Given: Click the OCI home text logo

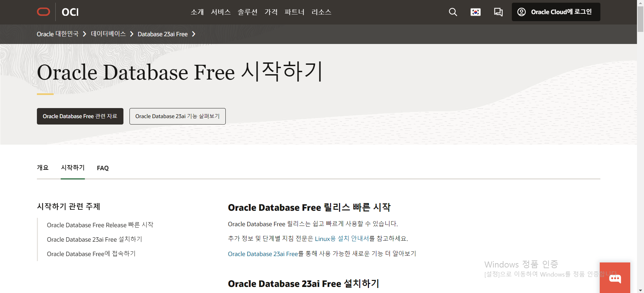Looking at the screenshot, I should (70, 12).
